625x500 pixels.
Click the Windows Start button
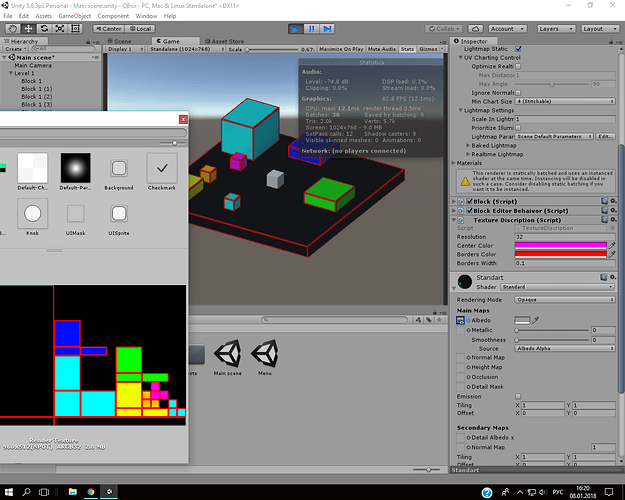[x=9, y=492]
